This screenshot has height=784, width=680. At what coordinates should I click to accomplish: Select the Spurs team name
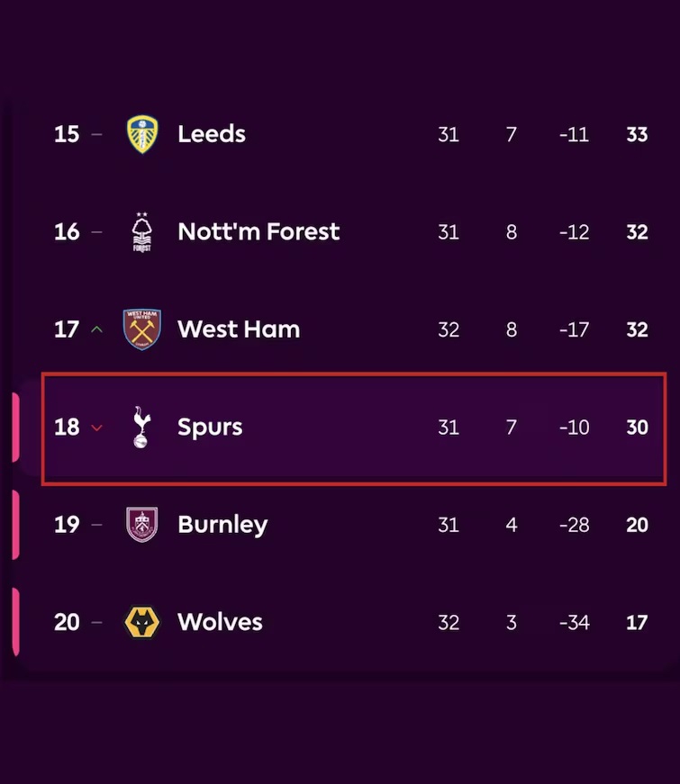tap(210, 427)
